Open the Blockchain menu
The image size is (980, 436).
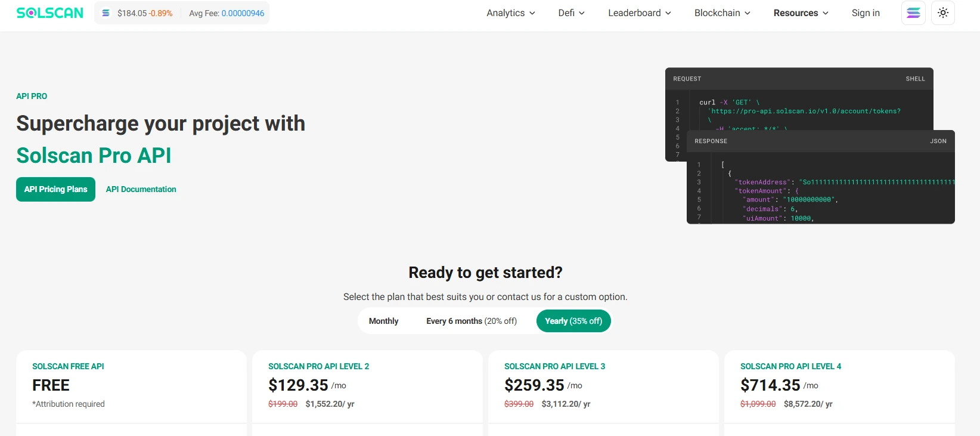tap(722, 13)
